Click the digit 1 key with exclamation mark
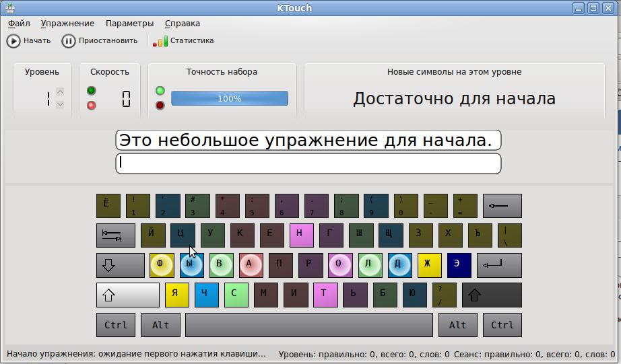 coord(138,206)
